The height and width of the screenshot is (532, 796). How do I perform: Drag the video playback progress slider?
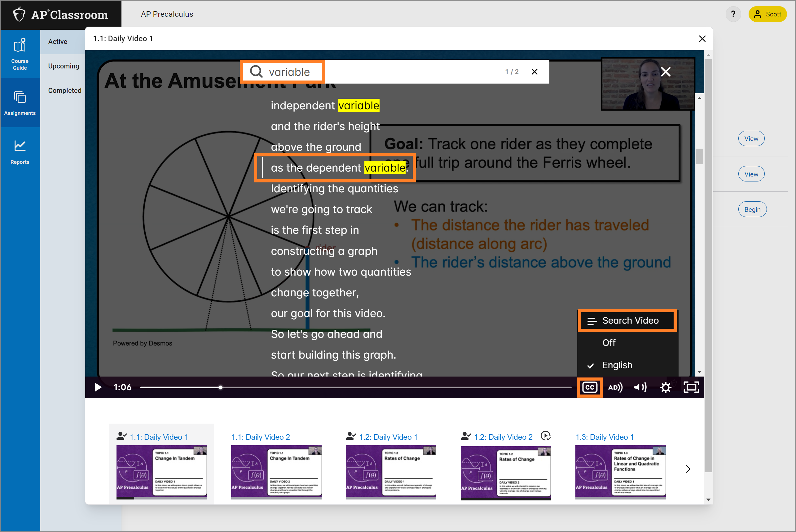click(x=220, y=387)
